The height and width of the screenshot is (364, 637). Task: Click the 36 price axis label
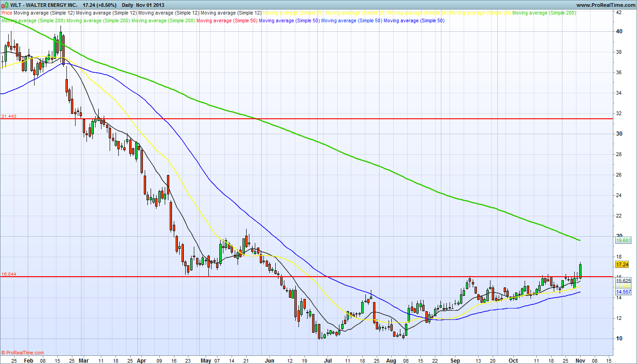(619, 72)
